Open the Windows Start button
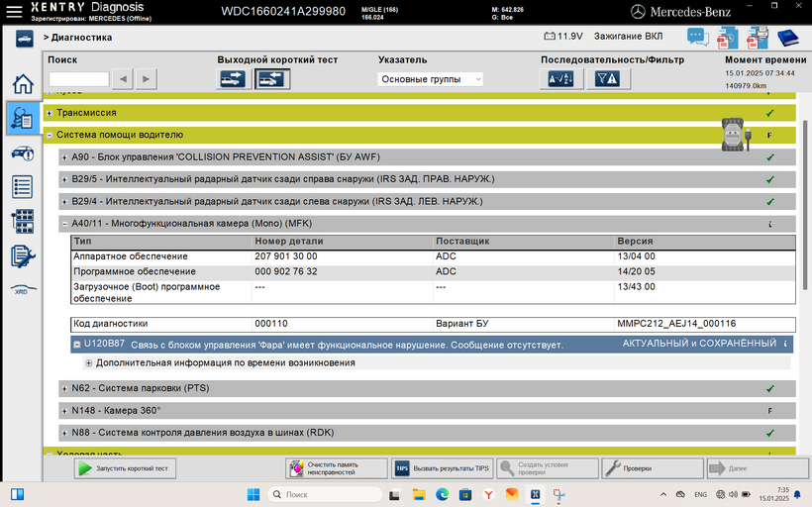 (x=254, y=494)
